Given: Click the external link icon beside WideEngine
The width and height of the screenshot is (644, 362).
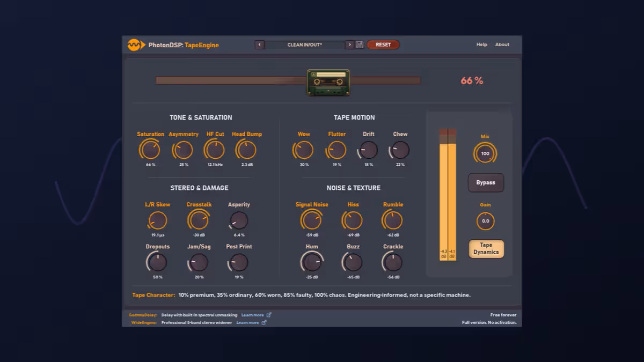Looking at the screenshot, I should (264, 322).
